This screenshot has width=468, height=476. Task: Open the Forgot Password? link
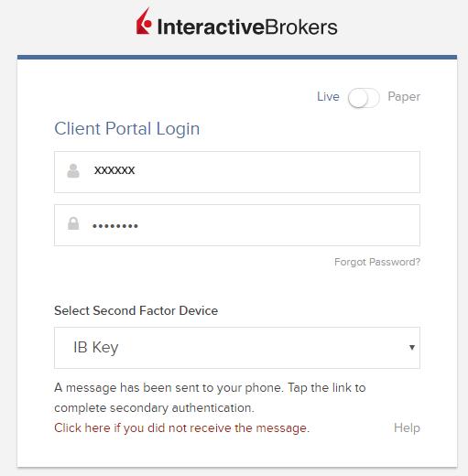click(x=377, y=262)
